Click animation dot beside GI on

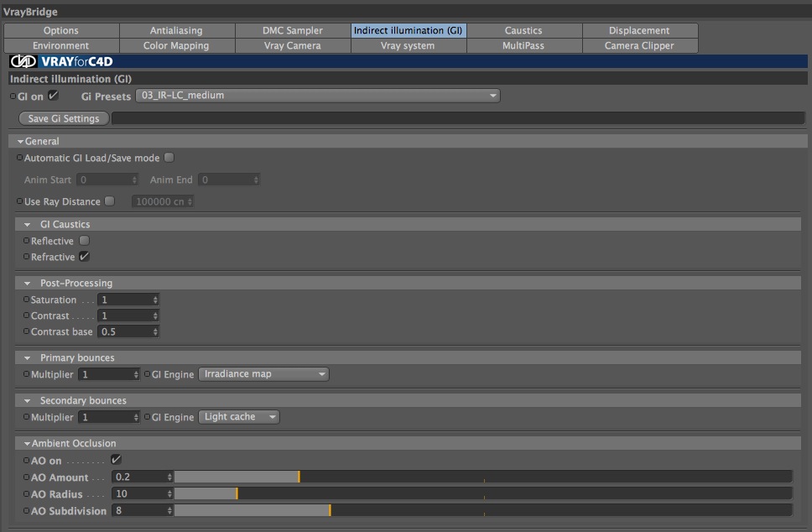[x=13, y=96]
